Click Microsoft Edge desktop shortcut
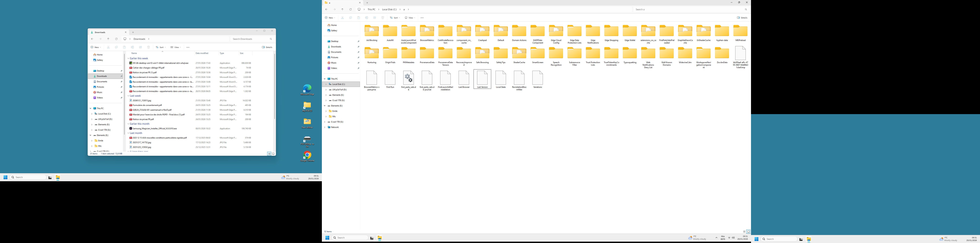The width and height of the screenshot is (980, 243). click(307, 90)
